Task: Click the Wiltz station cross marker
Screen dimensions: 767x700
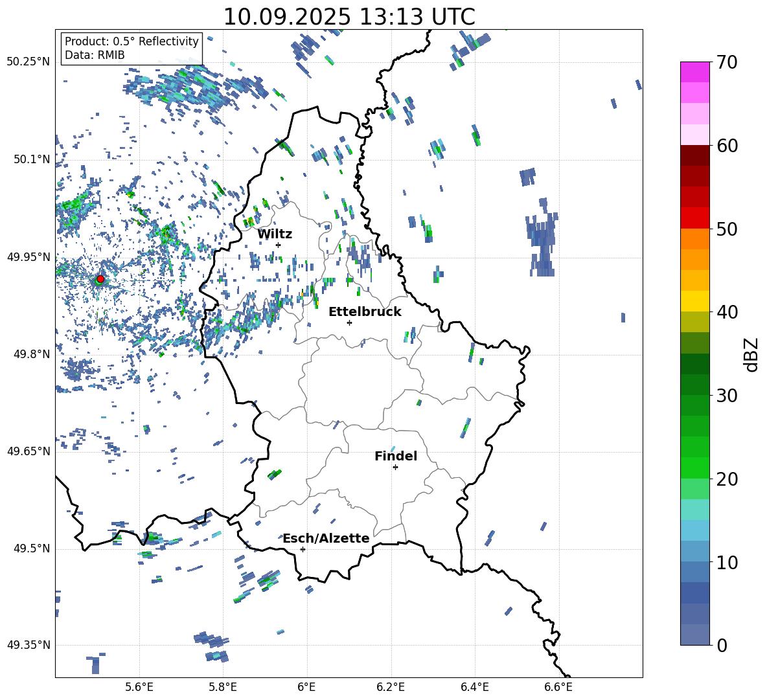Action: pyautogui.click(x=279, y=245)
